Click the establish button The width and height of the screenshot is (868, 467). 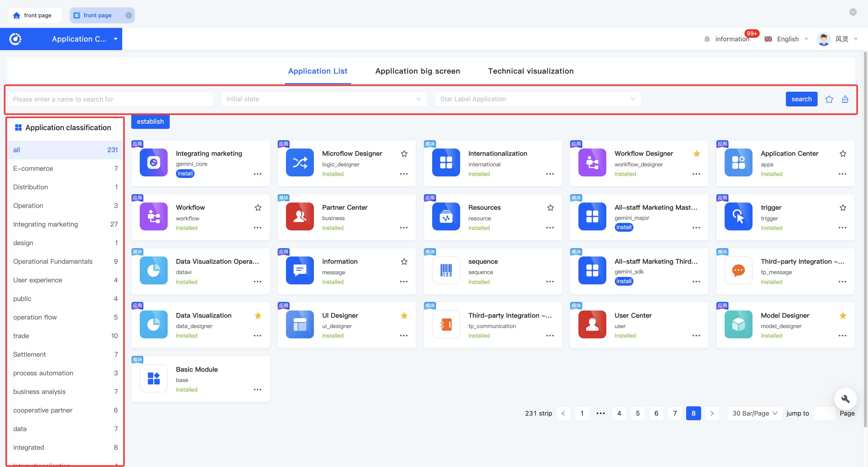tap(150, 122)
